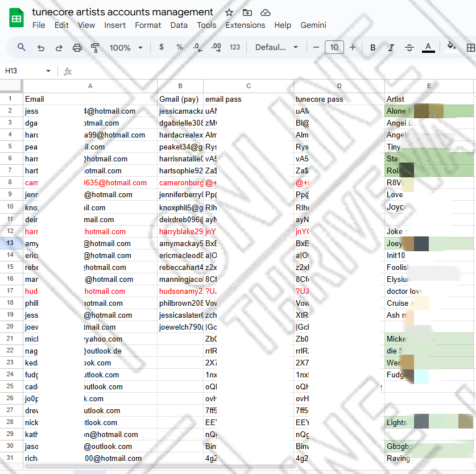Image resolution: width=476 pixels, height=474 pixels.
Task: Click the undo arrow
Action: point(40,47)
